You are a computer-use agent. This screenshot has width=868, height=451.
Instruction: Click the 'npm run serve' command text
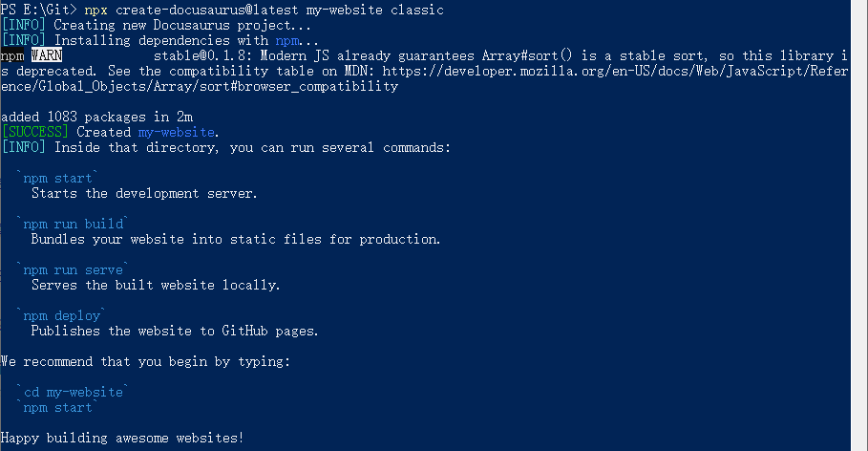(74, 269)
